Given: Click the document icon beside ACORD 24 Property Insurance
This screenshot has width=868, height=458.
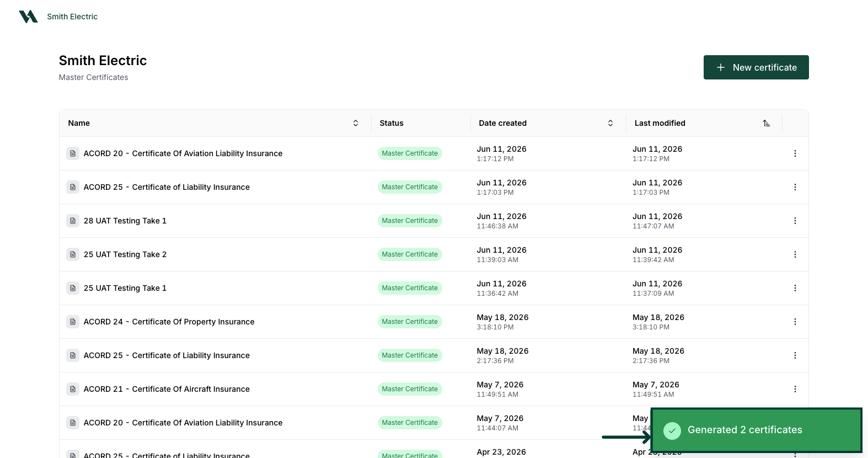Looking at the screenshot, I should [x=73, y=322].
